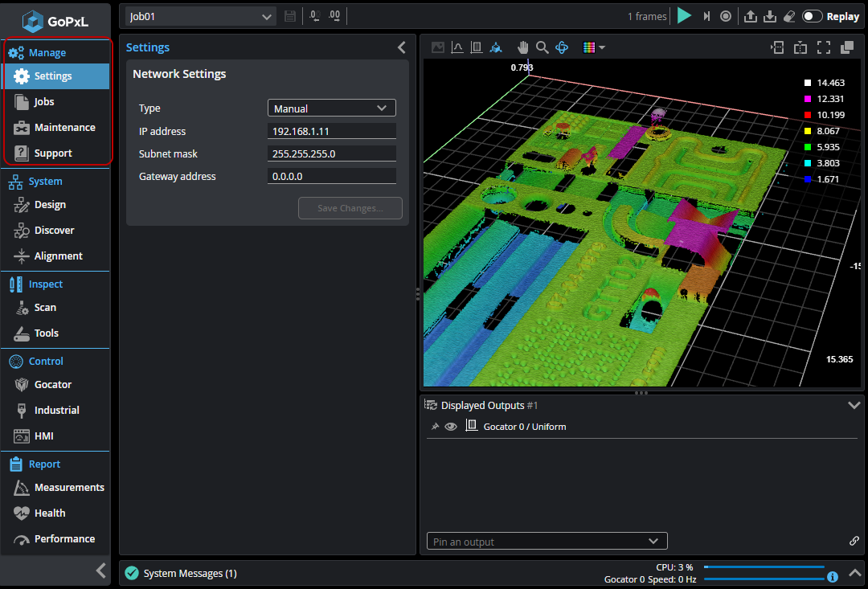Image resolution: width=868 pixels, height=589 pixels.
Task: Open the Settings page in sidebar
Action: 56,76
